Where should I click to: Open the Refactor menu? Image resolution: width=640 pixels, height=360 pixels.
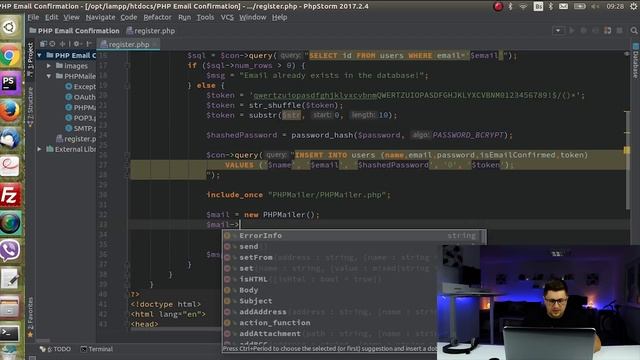point(158,17)
